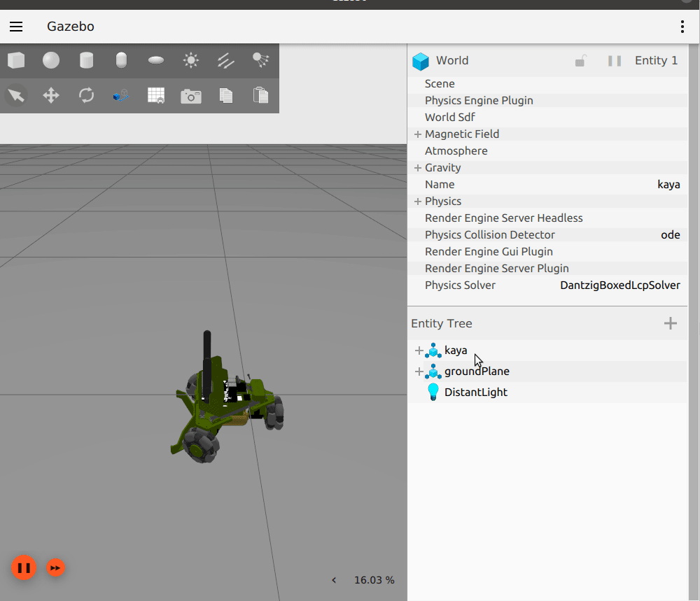
Task: Step the simulation forward
Action: coord(56,567)
